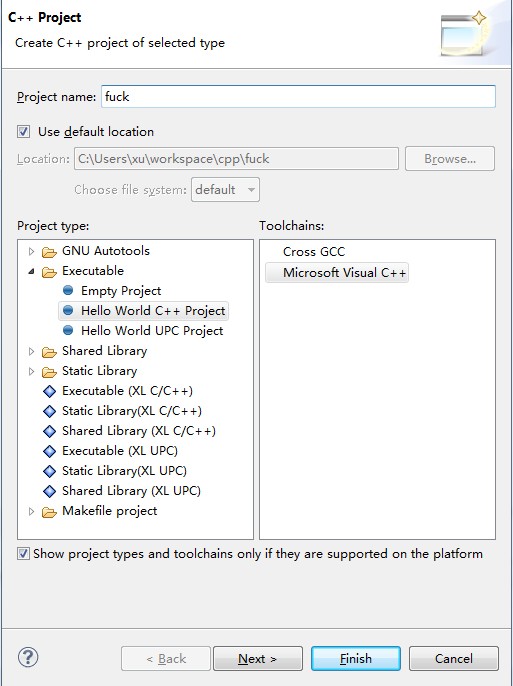
Task: Click the Next button
Action: click(x=258, y=658)
